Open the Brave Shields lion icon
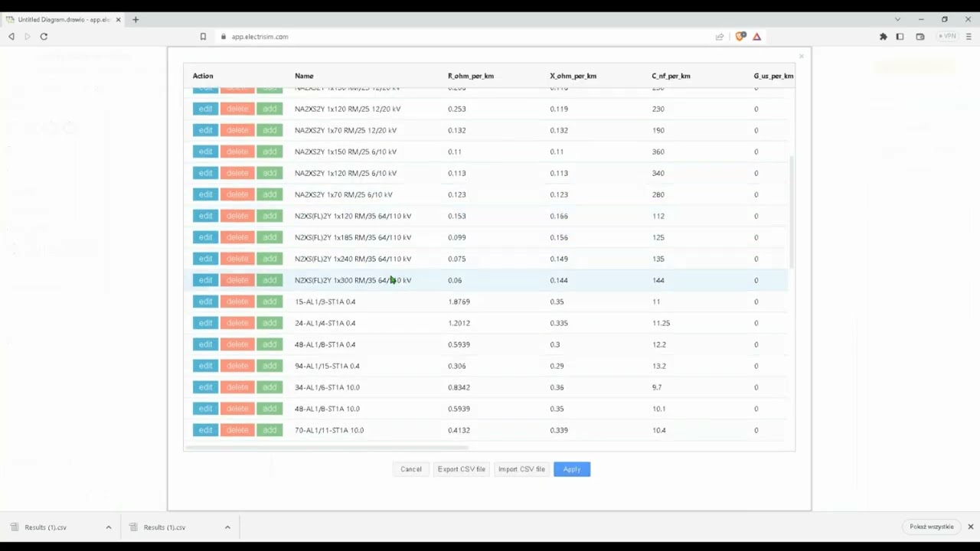 pos(740,36)
